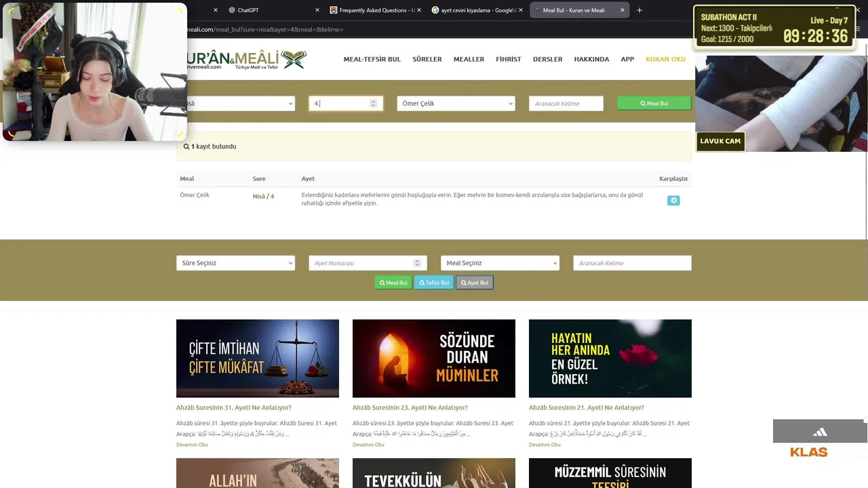Viewport: 868px width, 488px height.
Task: Open the KURAN OKU menu item
Action: 665,60
